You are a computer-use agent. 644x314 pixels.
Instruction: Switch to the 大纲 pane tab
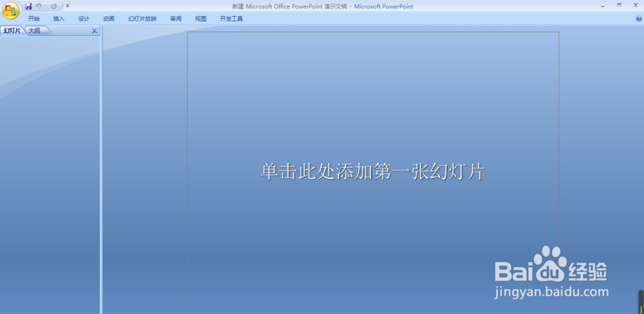coord(35,31)
